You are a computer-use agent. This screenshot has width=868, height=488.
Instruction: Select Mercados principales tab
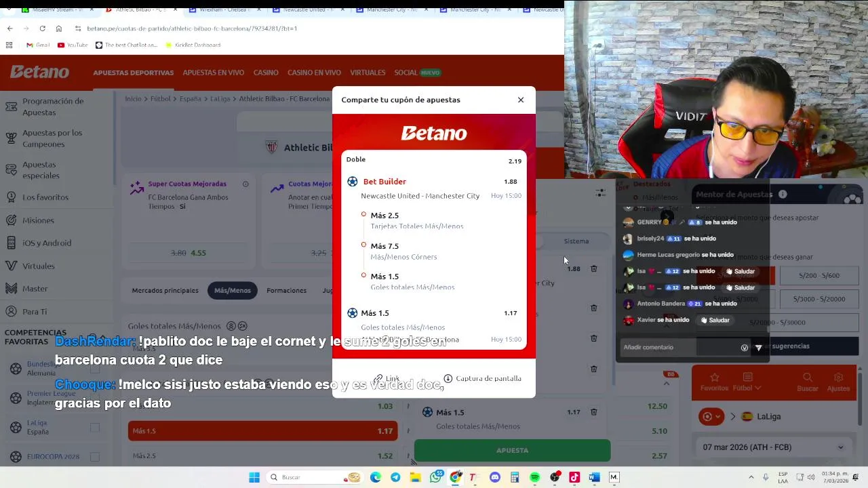pyautogui.click(x=165, y=290)
